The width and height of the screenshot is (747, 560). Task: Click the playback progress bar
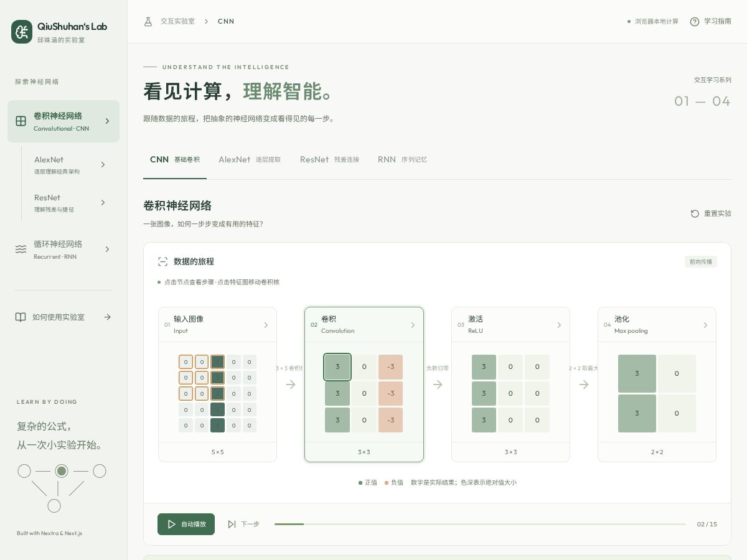(x=480, y=524)
